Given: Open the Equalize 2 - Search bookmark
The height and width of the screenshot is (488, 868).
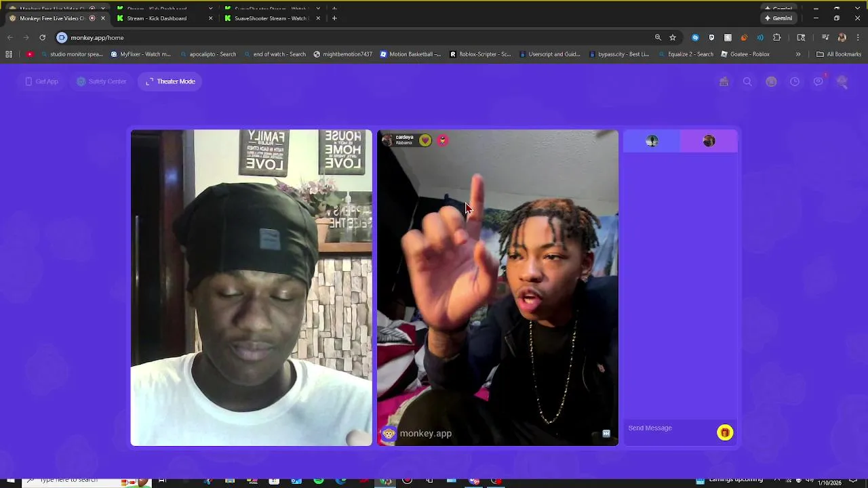Looking at the screenshot, I should click(x=686, y=54).
